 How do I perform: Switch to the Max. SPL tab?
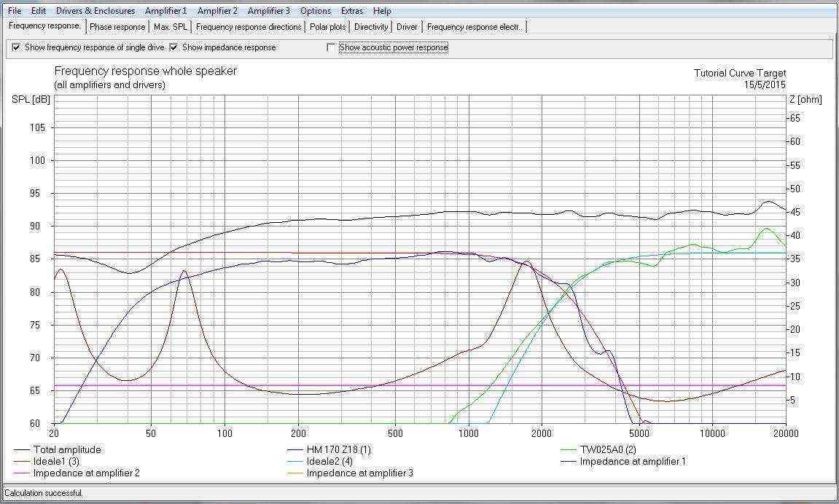[x=171, y=27]
